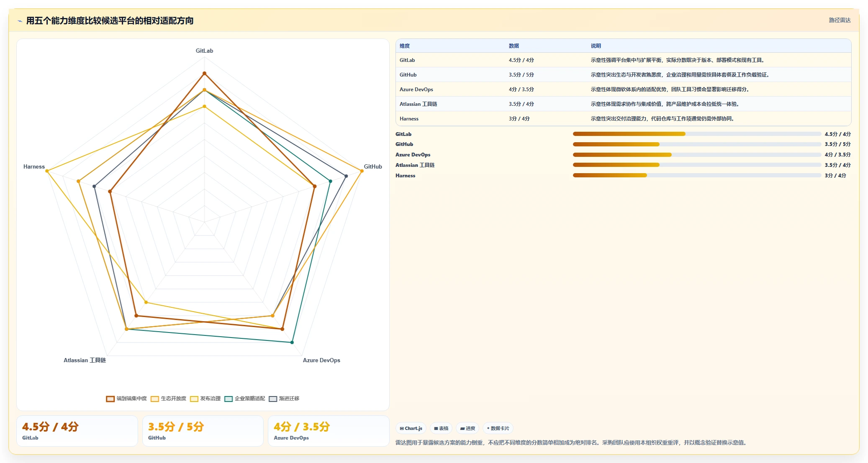Click the GitHub axis label on radar
The width and height of the screenshot is (868, 463).
point(373,166)
